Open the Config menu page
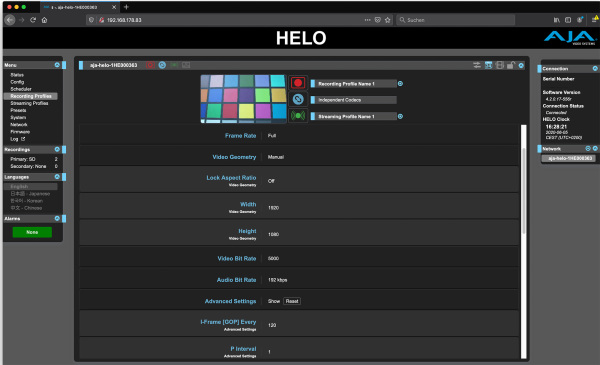Screen dimensions: 600x365 [x=17, y=82]
